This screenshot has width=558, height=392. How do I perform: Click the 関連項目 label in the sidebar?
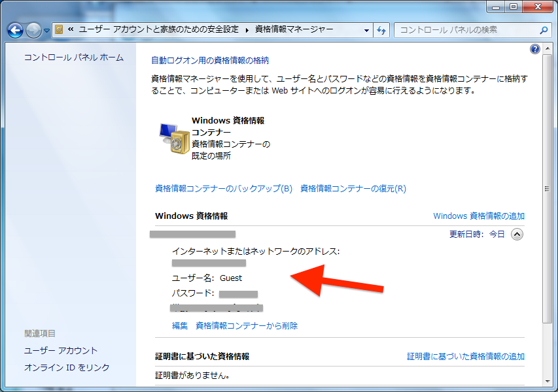(x=40, y=333)
